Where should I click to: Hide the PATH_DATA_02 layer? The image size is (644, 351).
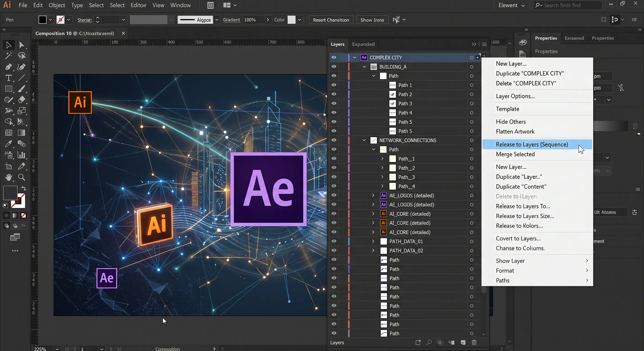click(334, 250)
